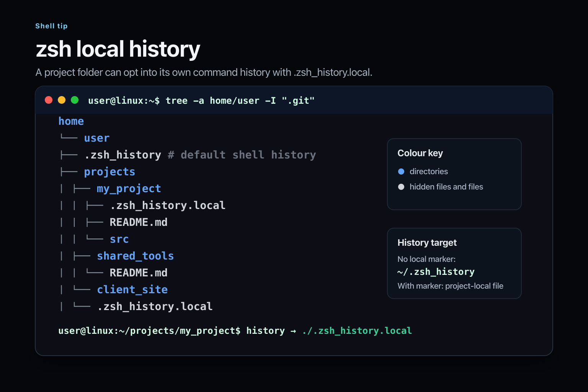Click the '.zsh_history' file under user
Image resolution: width=588 pixels, height=392 pixels.
(x=122, y=155)
